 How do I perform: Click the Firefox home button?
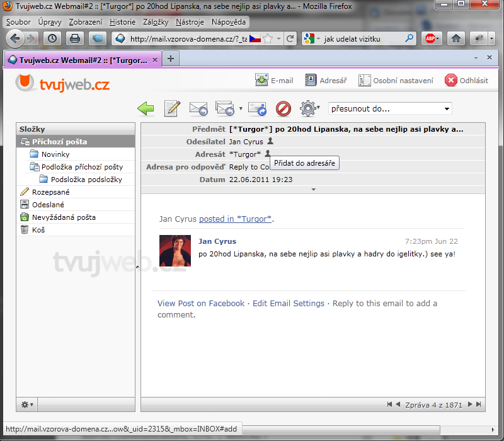[x=455, y=38]
